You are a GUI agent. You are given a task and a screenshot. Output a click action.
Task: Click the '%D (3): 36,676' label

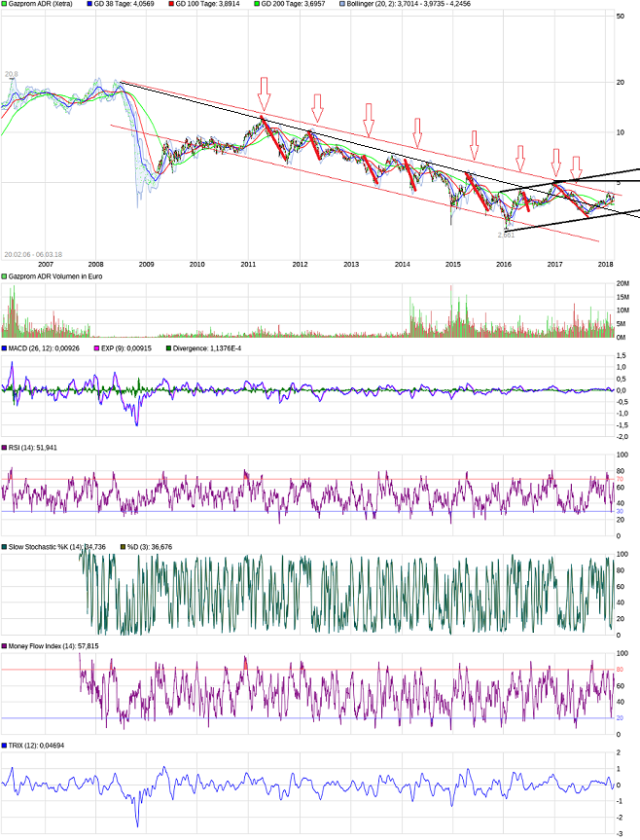coord(149,547)
